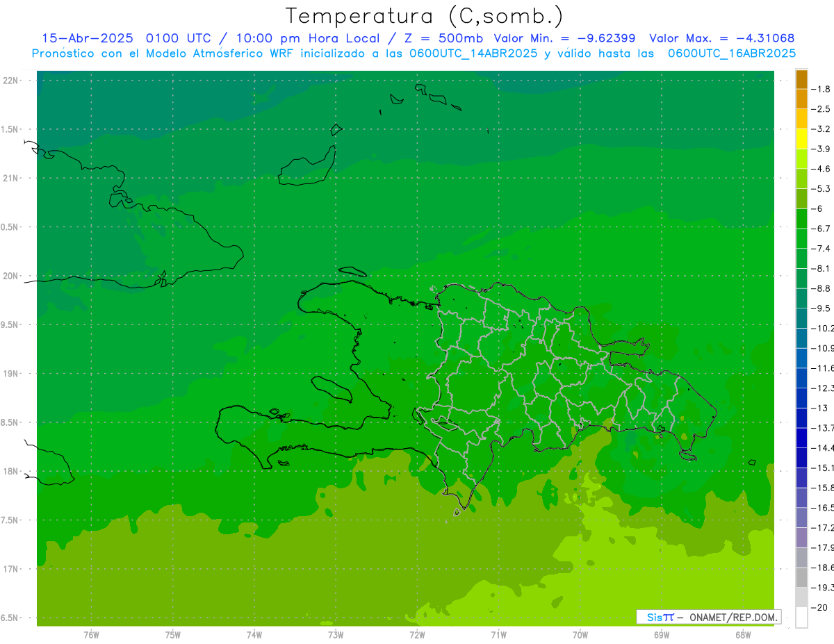This screenshot has width=834, height=644.
Task: Click the 70W longitude label
Action: pos(580,635)
